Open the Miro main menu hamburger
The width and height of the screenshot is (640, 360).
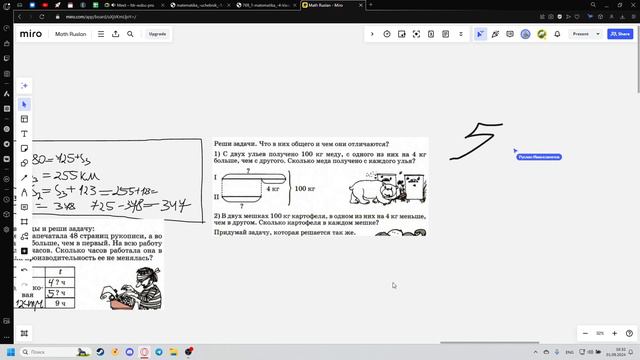point(101,34)
